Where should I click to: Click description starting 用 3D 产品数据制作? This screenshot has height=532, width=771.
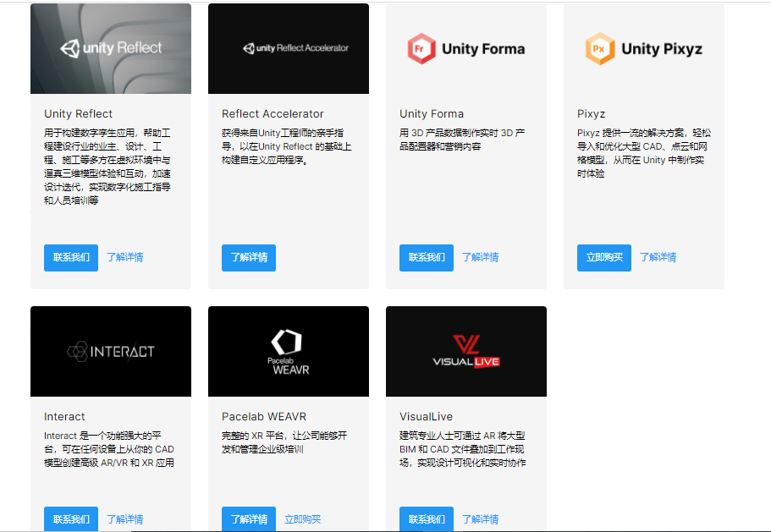point(462,140)
